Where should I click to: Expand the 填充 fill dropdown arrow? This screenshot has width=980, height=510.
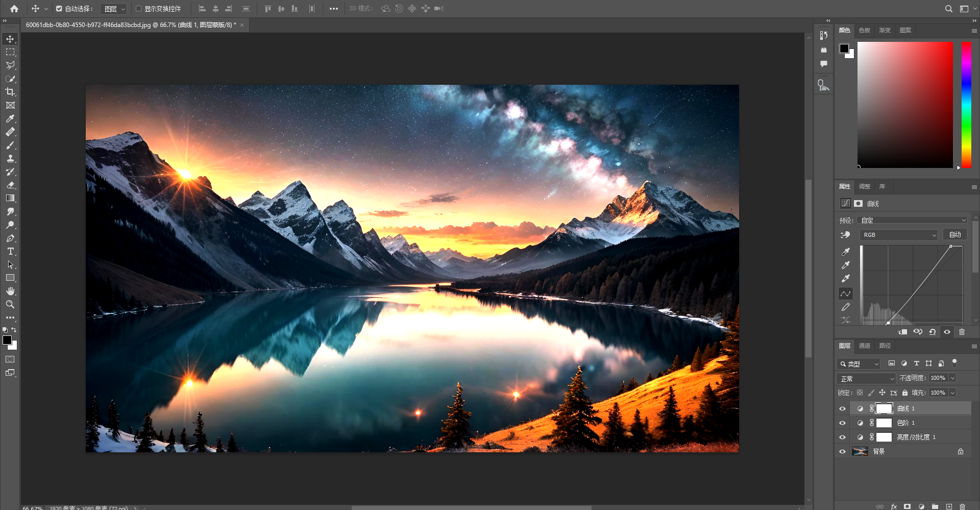[x=952, y=393]
